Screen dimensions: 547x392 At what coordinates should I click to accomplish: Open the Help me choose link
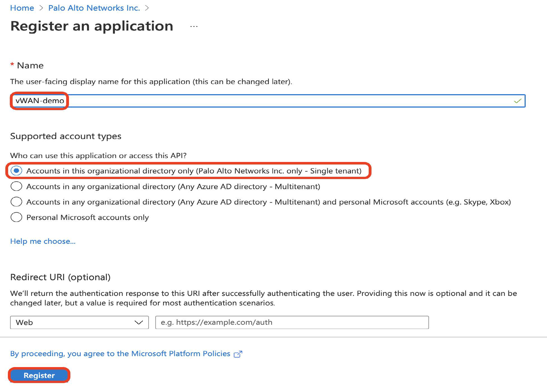[x=43, y=241]
